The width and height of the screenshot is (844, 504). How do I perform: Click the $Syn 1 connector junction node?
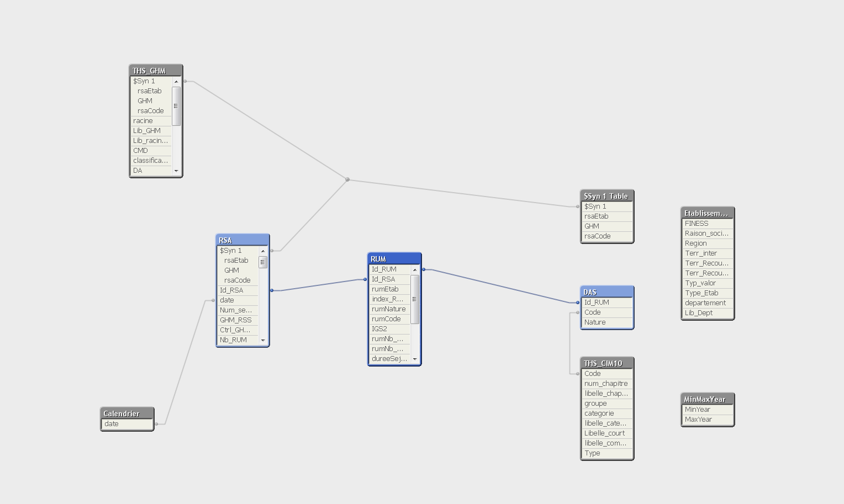pyautogui.click(x=347, y=179)
